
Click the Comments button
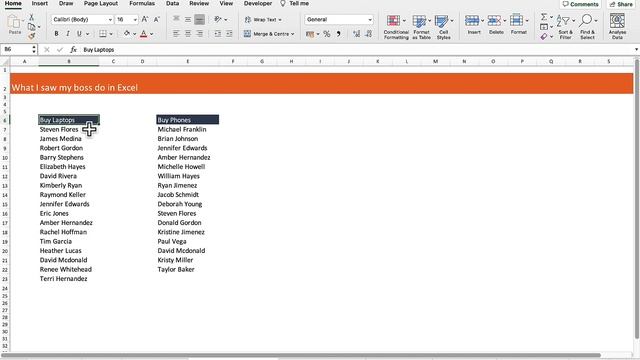pyautogui.click(x=580, y=4)
